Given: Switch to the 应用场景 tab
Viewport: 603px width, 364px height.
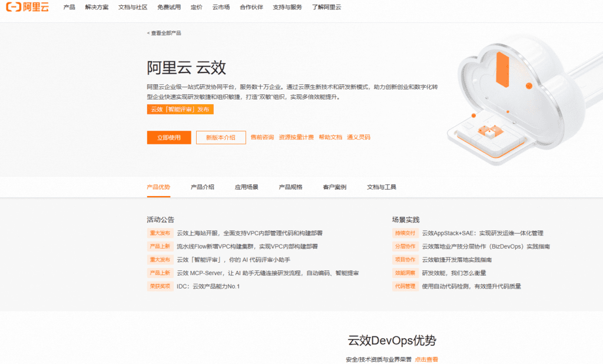Looking at the screenshot, I should (247, 186).
